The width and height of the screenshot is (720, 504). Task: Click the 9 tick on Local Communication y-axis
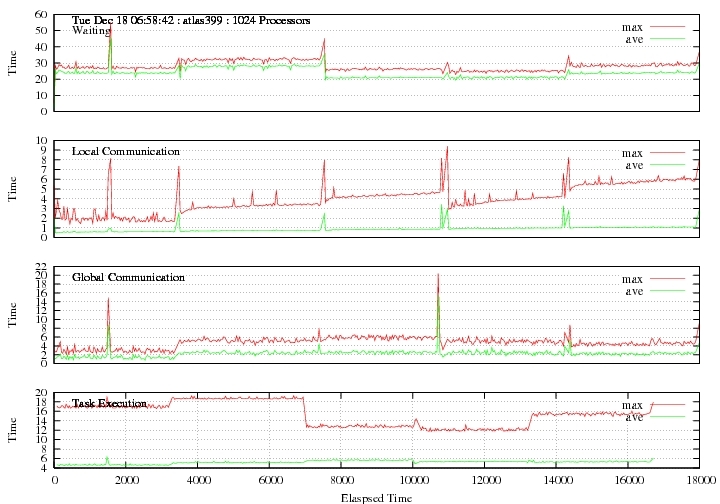click(x=44, y=150)
